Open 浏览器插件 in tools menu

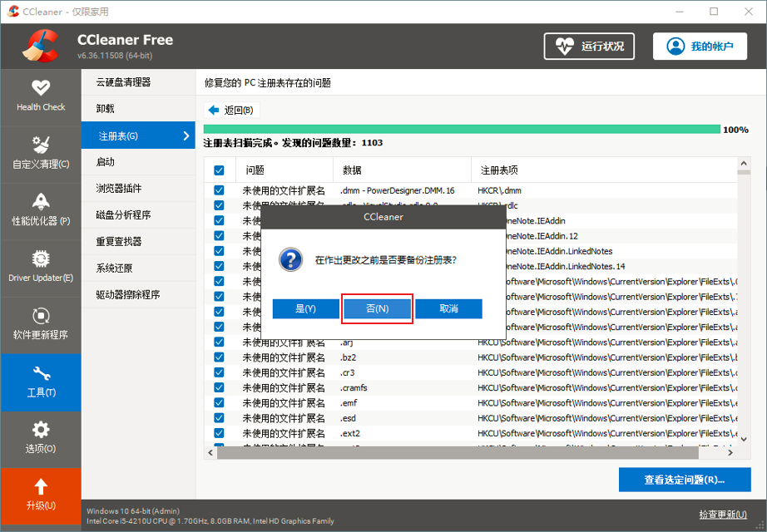138,188
